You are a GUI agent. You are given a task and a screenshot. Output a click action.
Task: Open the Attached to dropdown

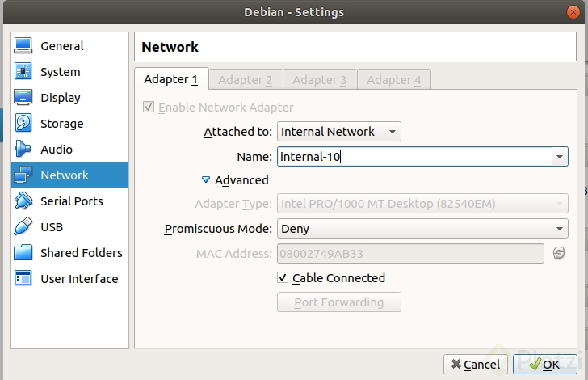point(339,132)
